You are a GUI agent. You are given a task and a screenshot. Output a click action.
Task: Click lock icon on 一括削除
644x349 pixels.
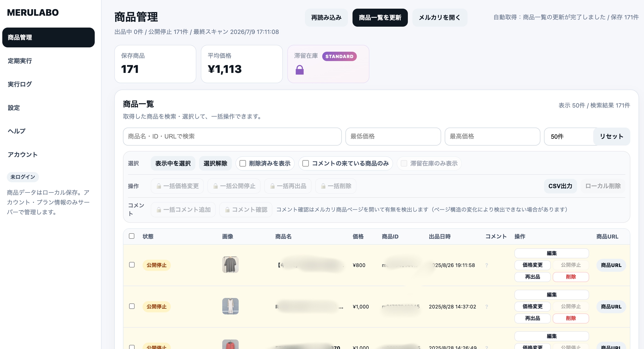click(323, 186)
